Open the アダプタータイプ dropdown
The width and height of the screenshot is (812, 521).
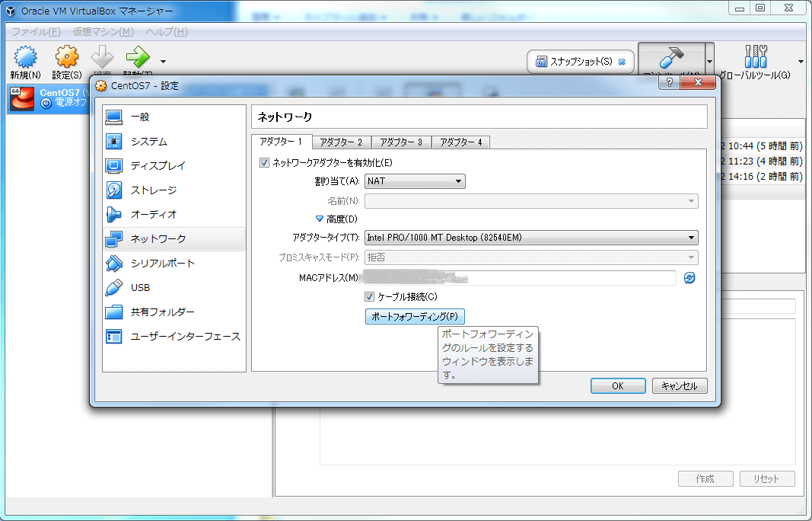tap(530, 237)
